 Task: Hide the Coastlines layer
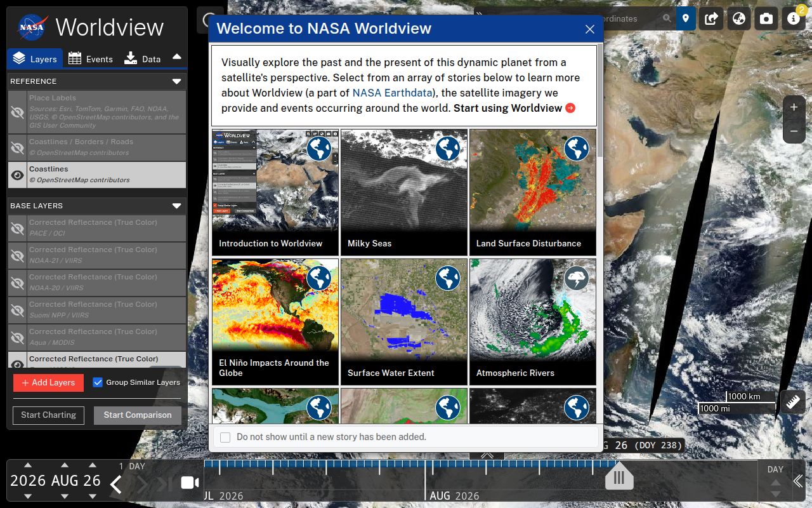point(18,175)
